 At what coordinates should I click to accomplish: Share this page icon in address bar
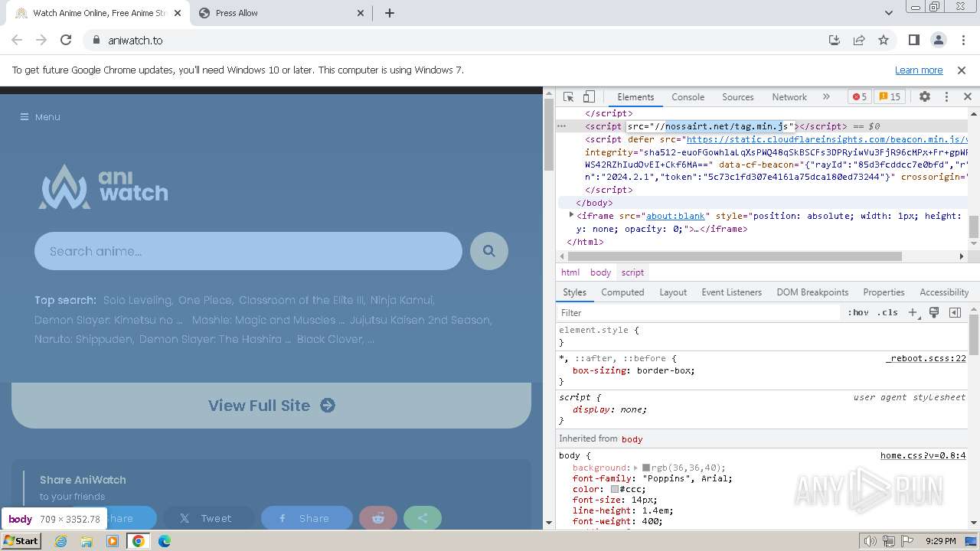point(859,41)
